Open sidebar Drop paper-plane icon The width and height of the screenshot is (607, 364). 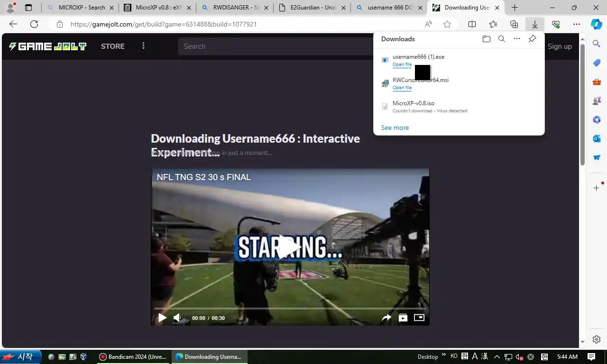pyautogui.click(x=597, y=157)
